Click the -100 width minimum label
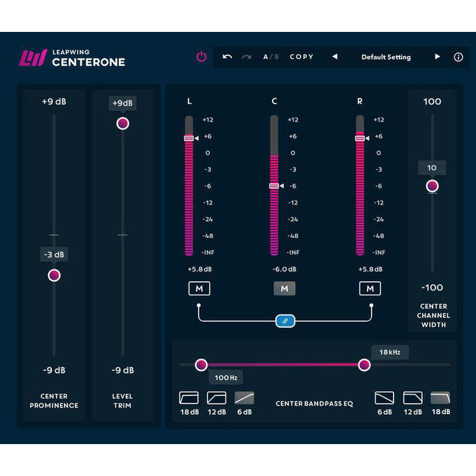The height and width of the screenshot is (476, 476). [x=432, y=287]
